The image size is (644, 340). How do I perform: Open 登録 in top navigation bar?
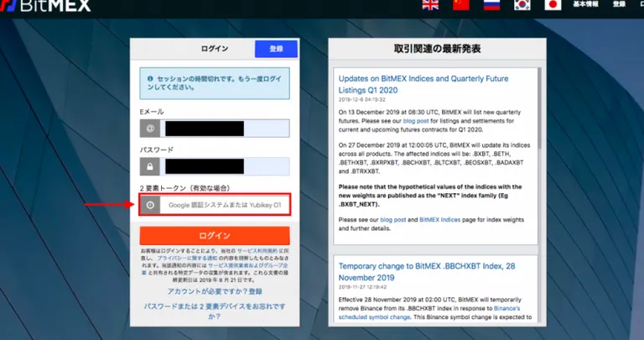tap(619, 4)
